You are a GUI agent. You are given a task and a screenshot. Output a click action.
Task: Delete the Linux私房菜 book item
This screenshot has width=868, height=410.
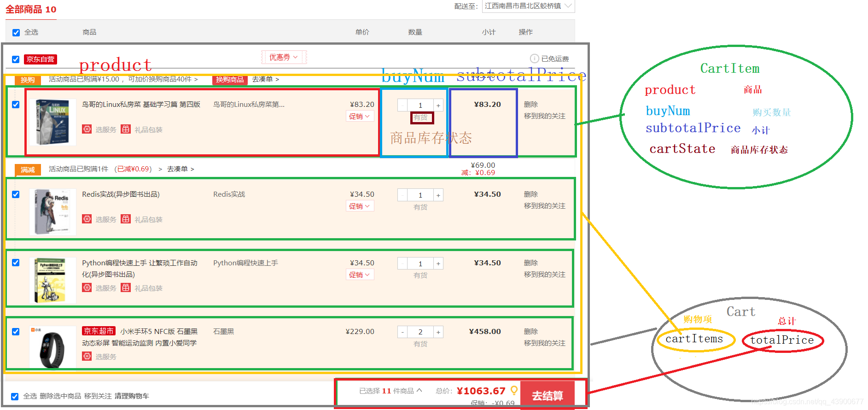click(531, 105)
